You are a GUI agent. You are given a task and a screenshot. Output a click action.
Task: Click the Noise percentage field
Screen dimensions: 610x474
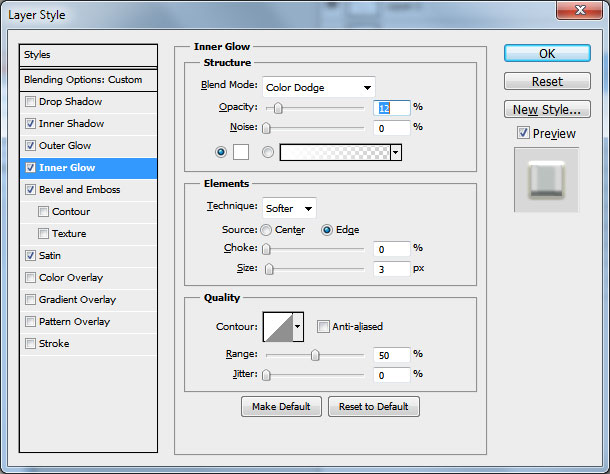[392, 128]
